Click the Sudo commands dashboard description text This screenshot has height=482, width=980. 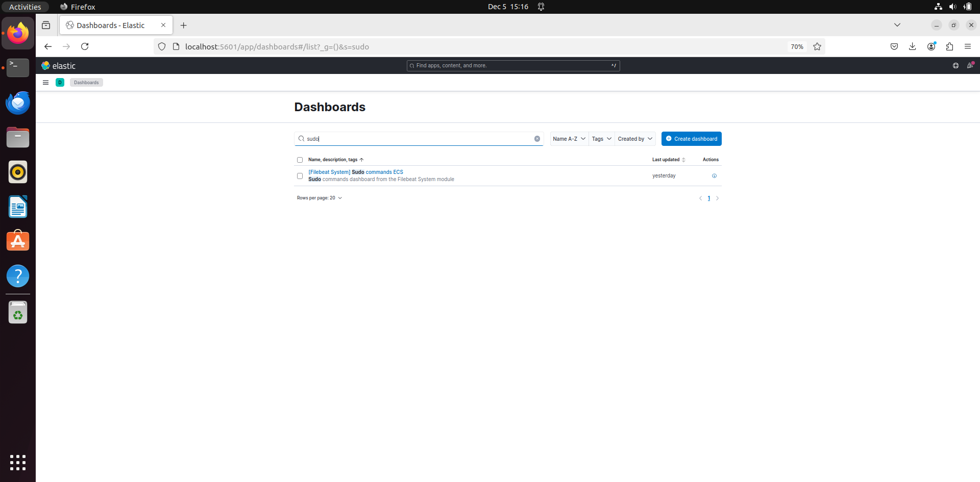381,180
